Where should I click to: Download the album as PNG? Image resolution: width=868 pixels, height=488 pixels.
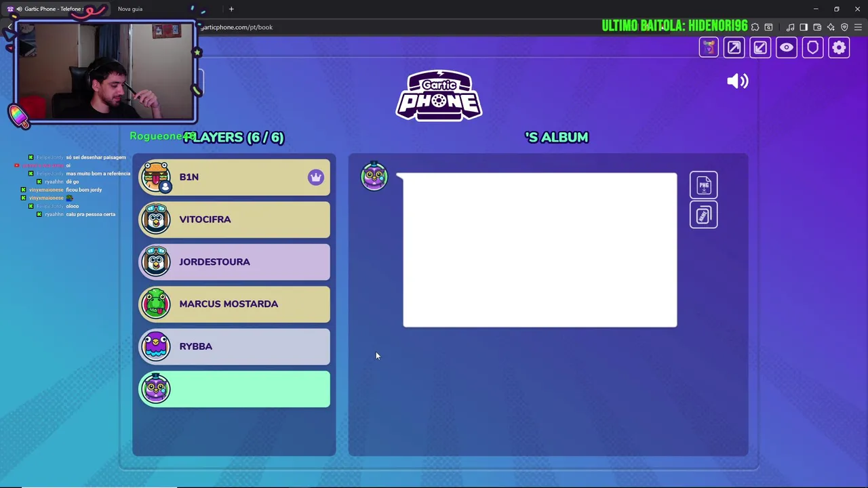coord(703,185)
